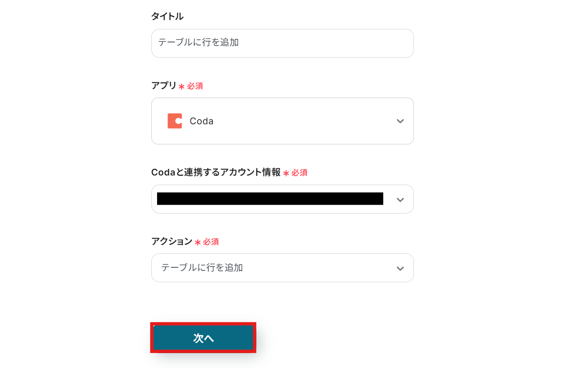Image resolution: width=588 pixels, height=368 pixels.
Task: Click the blacked-out account name
Action: (x=270, y=199)
